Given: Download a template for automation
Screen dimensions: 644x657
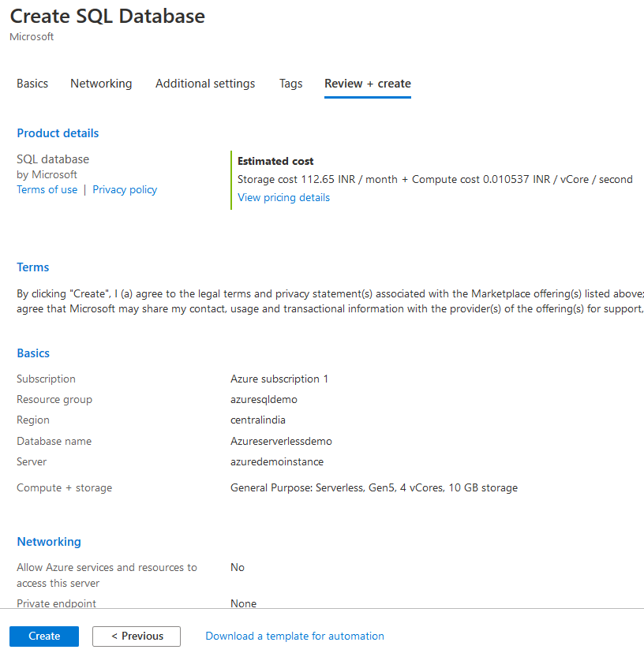Looking at the screenshot, I should coord(294,636).
